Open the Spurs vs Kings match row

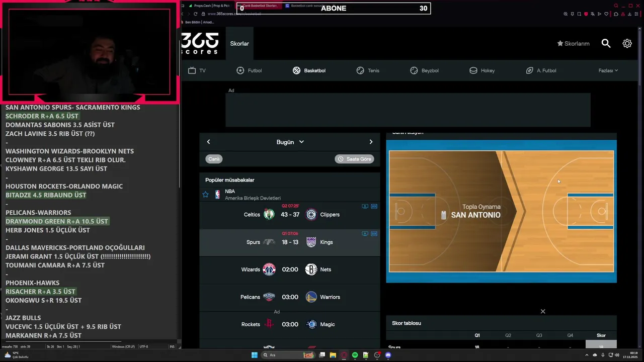point(290,242)
